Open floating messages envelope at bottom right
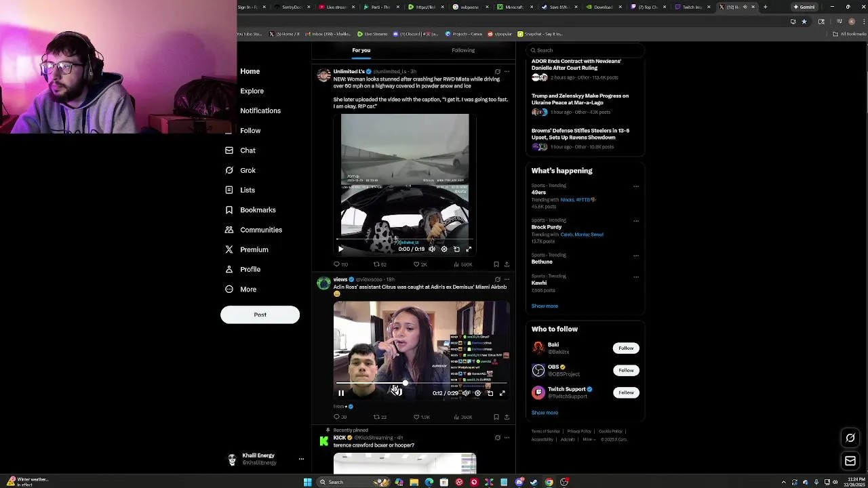This screenshot has width=868, height=488. coord(850,462)
